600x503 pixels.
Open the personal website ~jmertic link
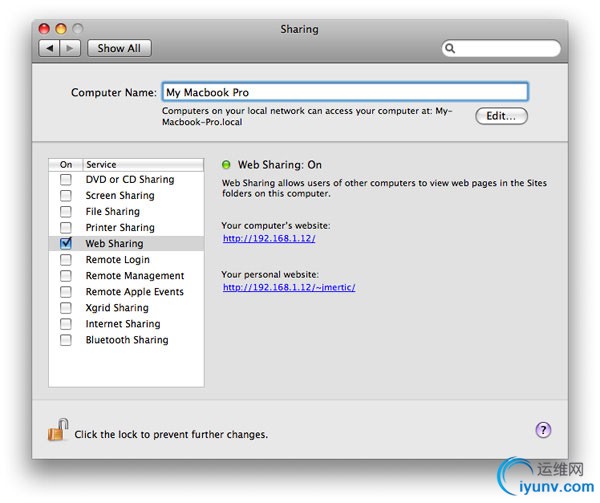(x=289, y=287)
